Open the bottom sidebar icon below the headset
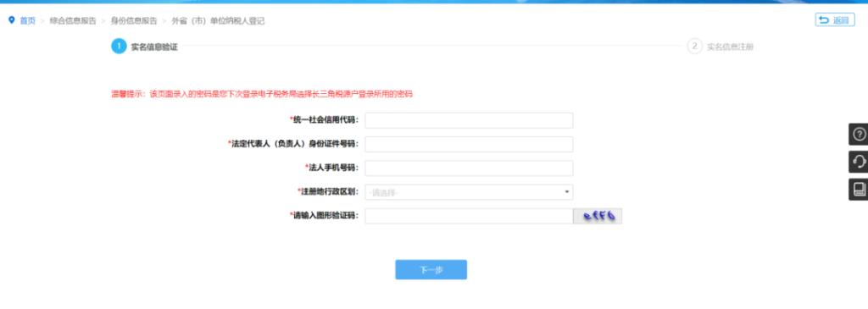This screenshot has height=309, width=868. coord(859,190)
